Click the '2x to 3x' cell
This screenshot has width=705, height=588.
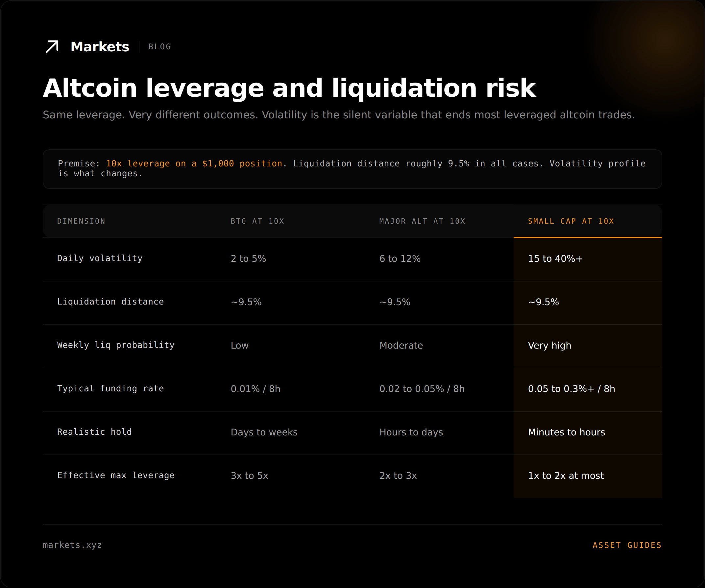[x=398, y=476]
